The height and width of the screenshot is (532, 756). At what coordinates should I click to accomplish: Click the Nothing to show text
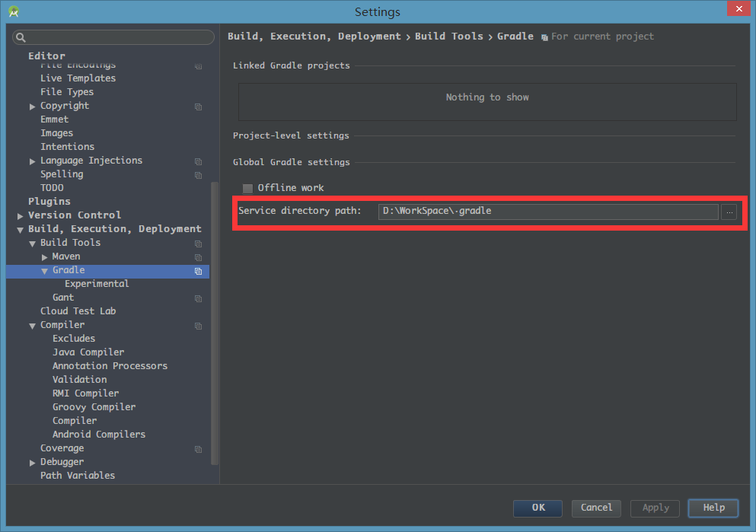tap(487, 97)
